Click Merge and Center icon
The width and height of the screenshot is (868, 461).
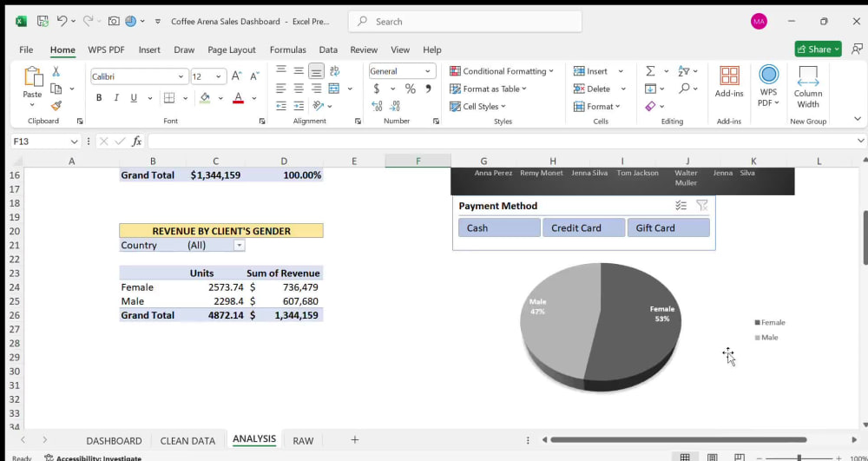click(334, 89)
